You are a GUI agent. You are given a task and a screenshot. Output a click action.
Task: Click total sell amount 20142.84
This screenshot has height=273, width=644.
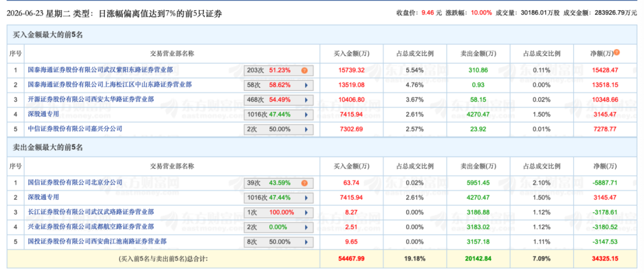478,259
